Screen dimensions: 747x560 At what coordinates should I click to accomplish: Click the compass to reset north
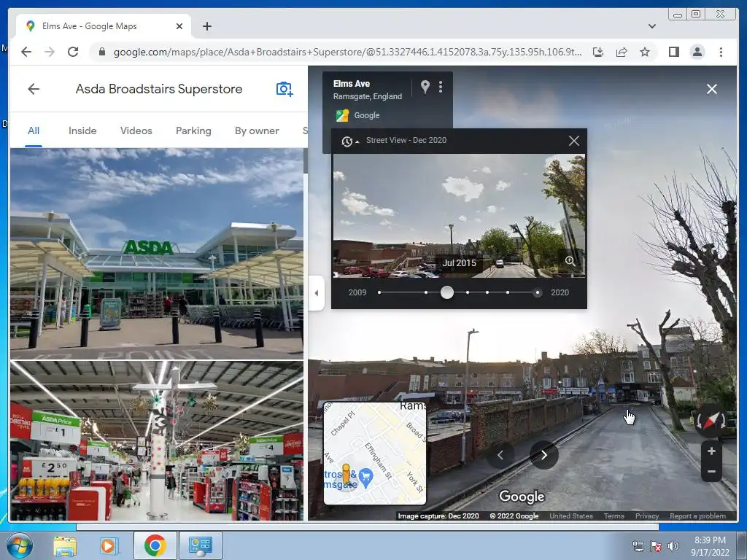click(710, 421)
